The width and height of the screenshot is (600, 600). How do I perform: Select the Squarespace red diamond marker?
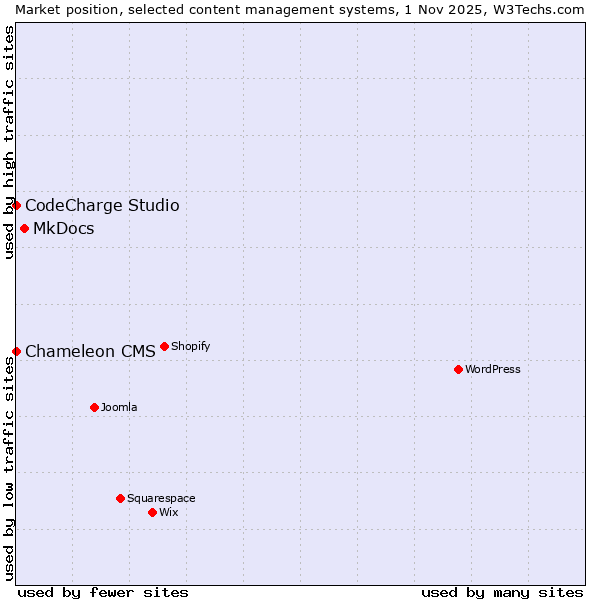120,498
